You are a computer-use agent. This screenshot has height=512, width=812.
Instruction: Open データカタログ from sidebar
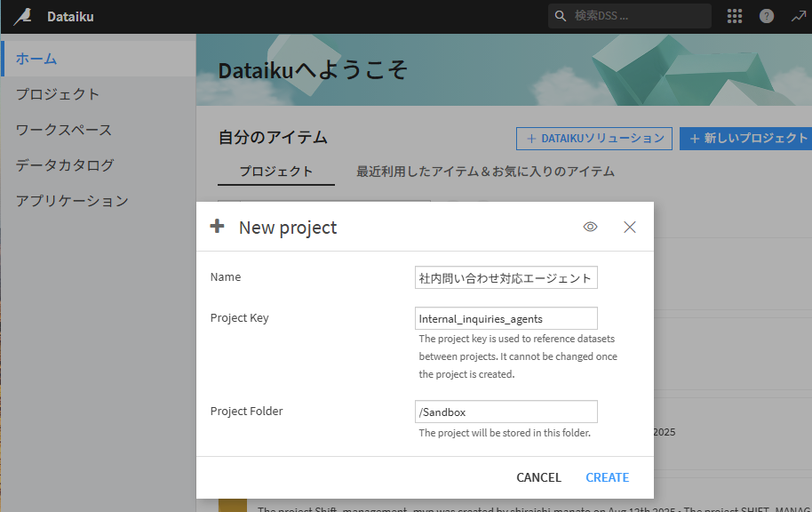coord(65,165)
